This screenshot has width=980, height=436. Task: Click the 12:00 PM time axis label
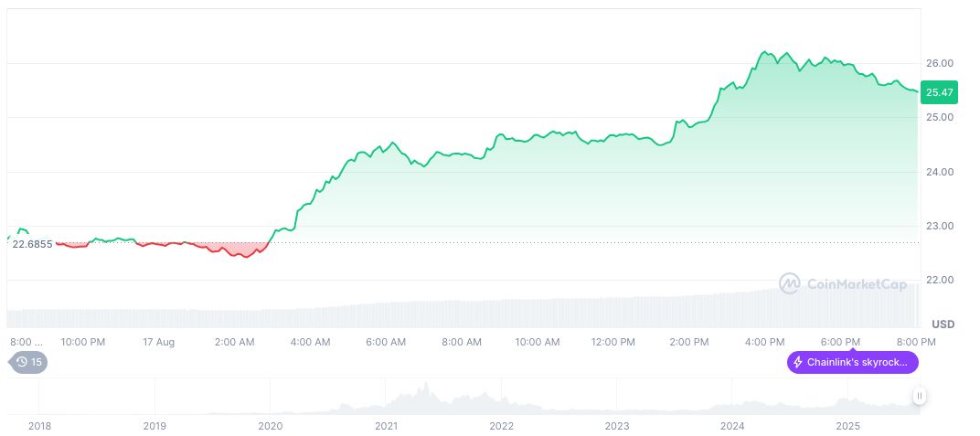point(612,342)
